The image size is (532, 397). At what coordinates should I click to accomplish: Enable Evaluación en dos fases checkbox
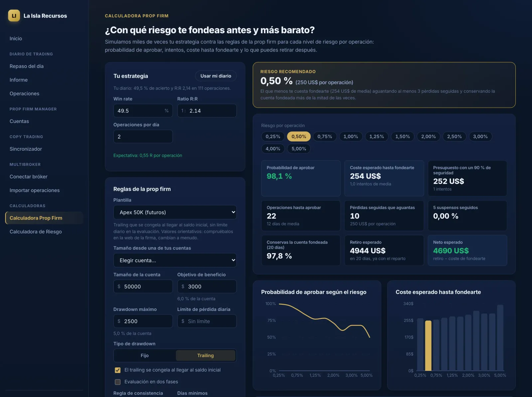118,382
